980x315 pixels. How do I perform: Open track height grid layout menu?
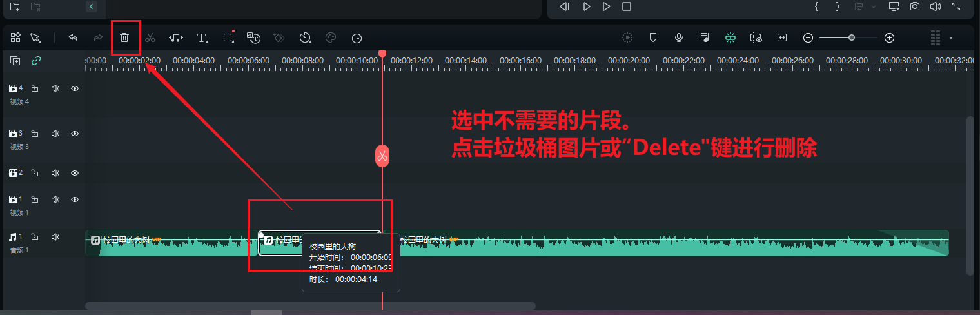[936, 38]
